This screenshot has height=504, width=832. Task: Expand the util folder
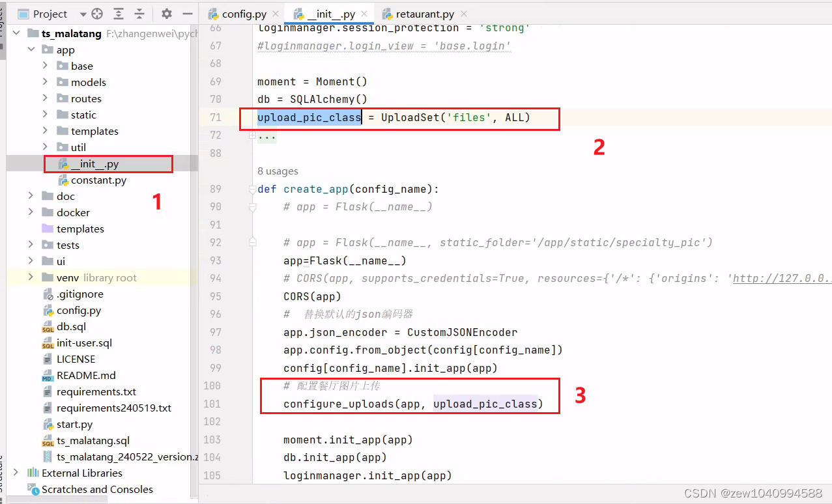(45, 147)
